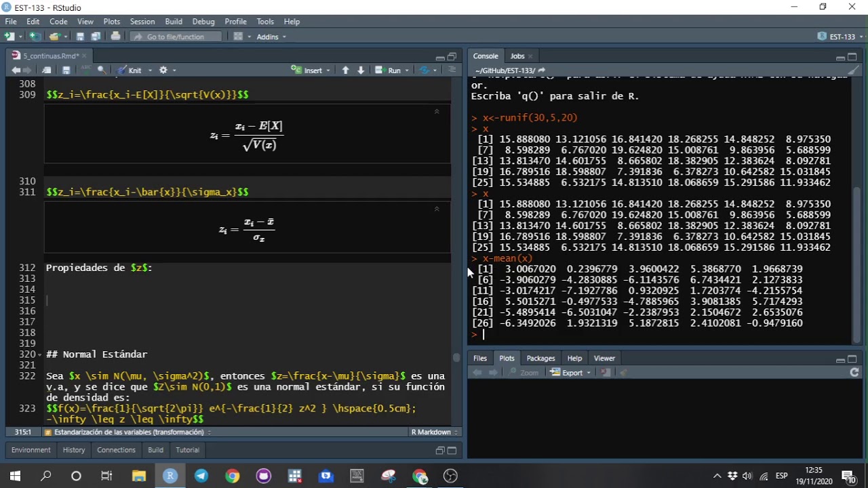Collapse the equation preview under line 309
The width and height of the screenshot is (868, 488).
click(x=437, y=111)
